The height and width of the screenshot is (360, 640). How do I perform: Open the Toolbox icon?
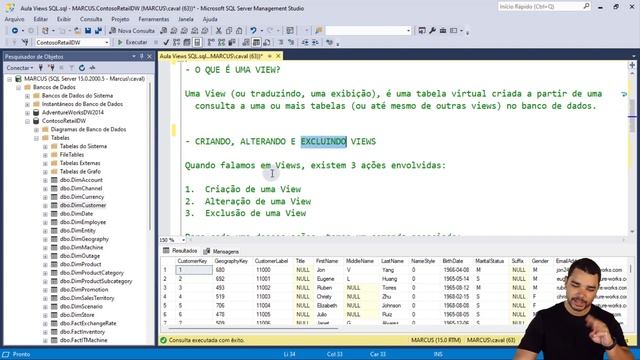(x=443, y=31)
